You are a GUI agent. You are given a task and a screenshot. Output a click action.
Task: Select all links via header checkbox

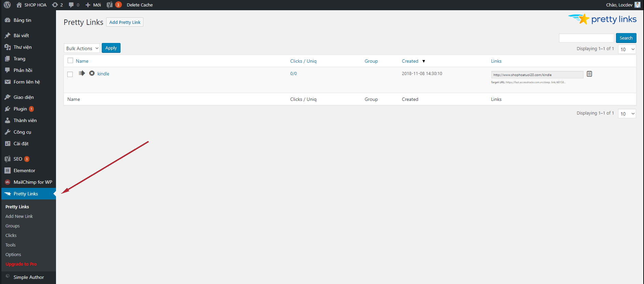(70, 60)
